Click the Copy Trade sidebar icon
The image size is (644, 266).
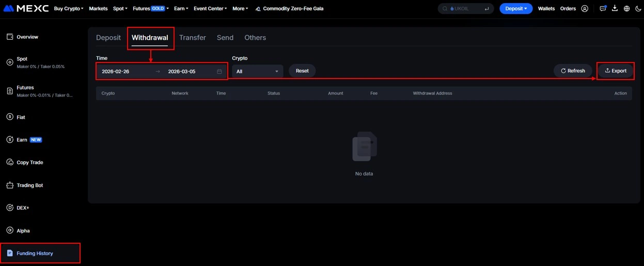point(10,162)
